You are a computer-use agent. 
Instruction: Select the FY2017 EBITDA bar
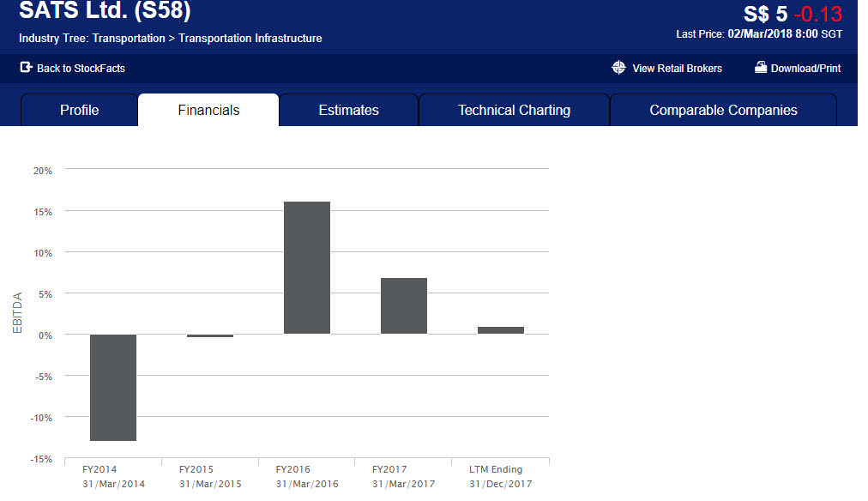(403, 305)
